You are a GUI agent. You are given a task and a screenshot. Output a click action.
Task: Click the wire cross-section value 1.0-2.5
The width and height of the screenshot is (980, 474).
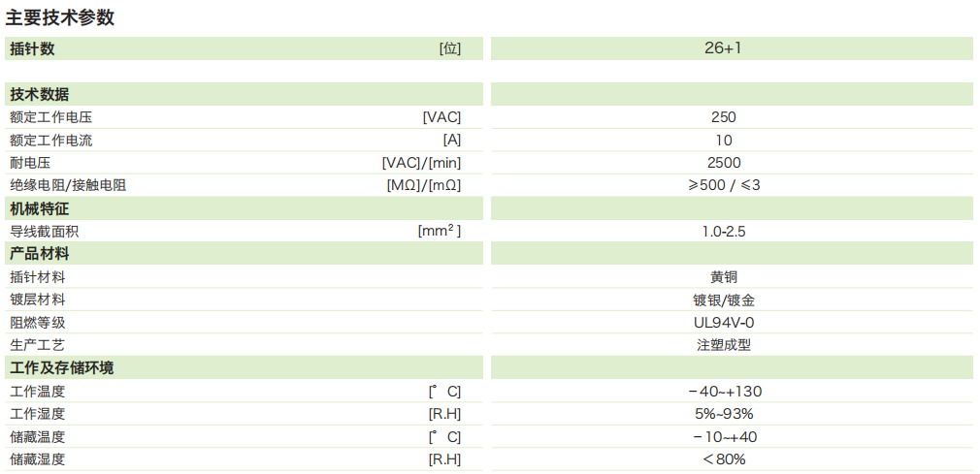[723, 232]
